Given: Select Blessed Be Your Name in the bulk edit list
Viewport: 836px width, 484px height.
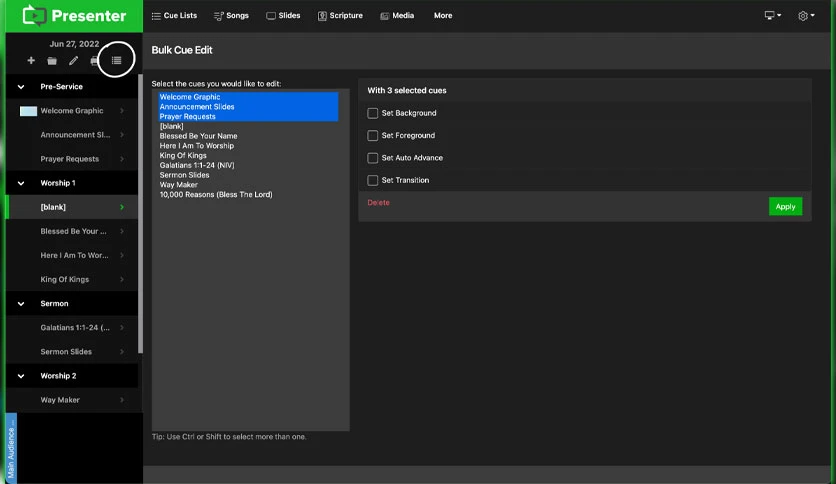Looking at the screenshot, I should 248,136.
